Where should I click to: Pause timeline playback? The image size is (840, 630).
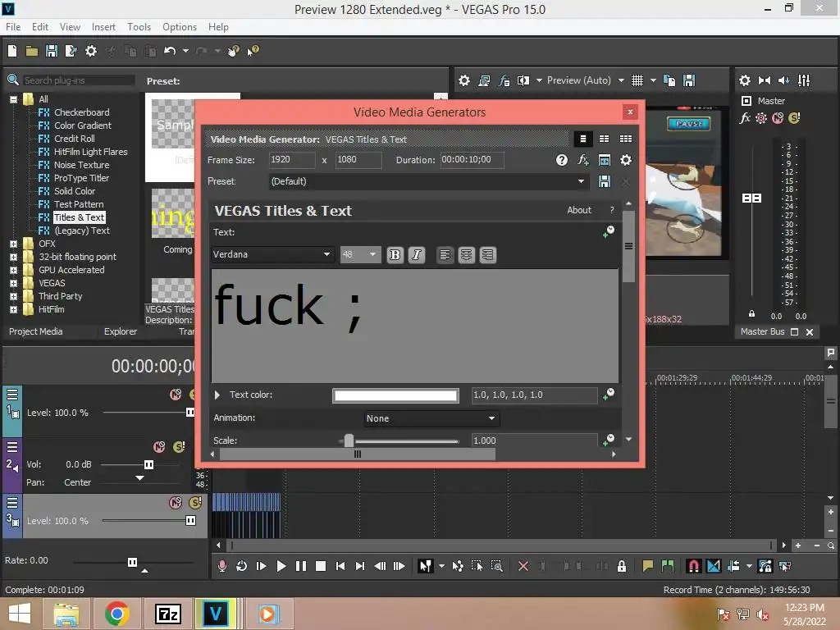point(300,566)
